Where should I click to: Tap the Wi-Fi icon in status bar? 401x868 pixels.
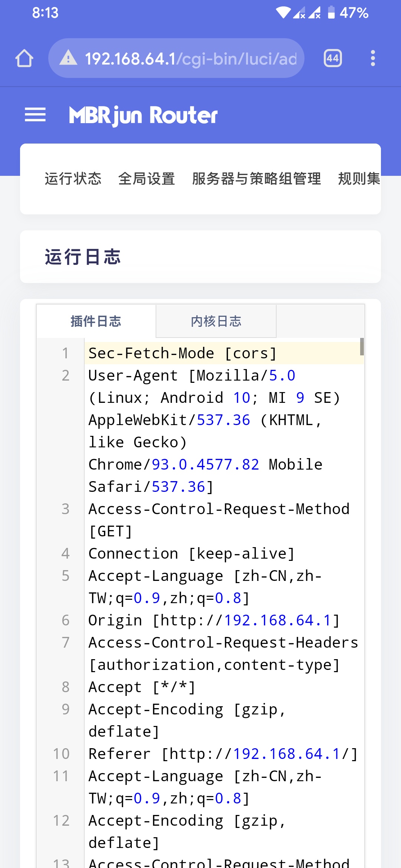283,12
